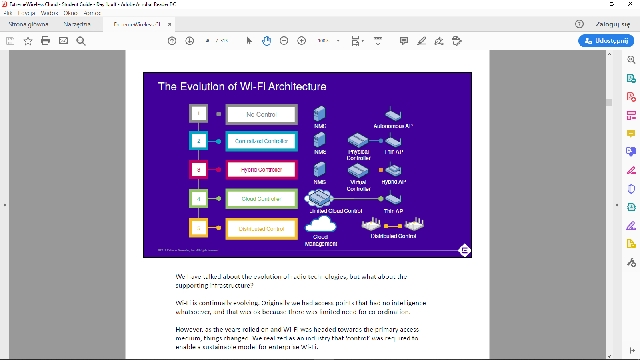The image size is (640, 360).
Task: Collapse the right tools pane
Action: pyautogui.click(x=632, y=350)
